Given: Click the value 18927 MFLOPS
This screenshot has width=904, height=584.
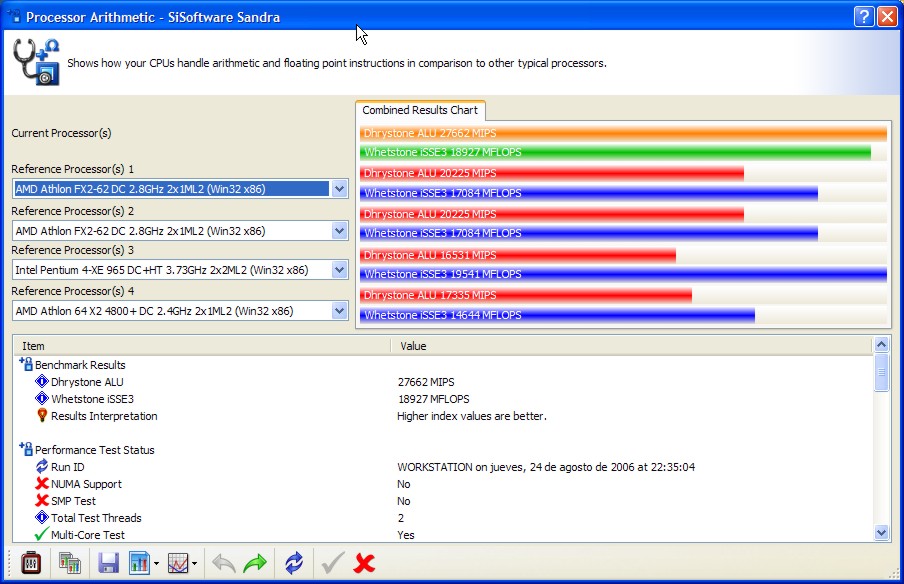Looking at the screenshot, I should (x=434, y=399).
